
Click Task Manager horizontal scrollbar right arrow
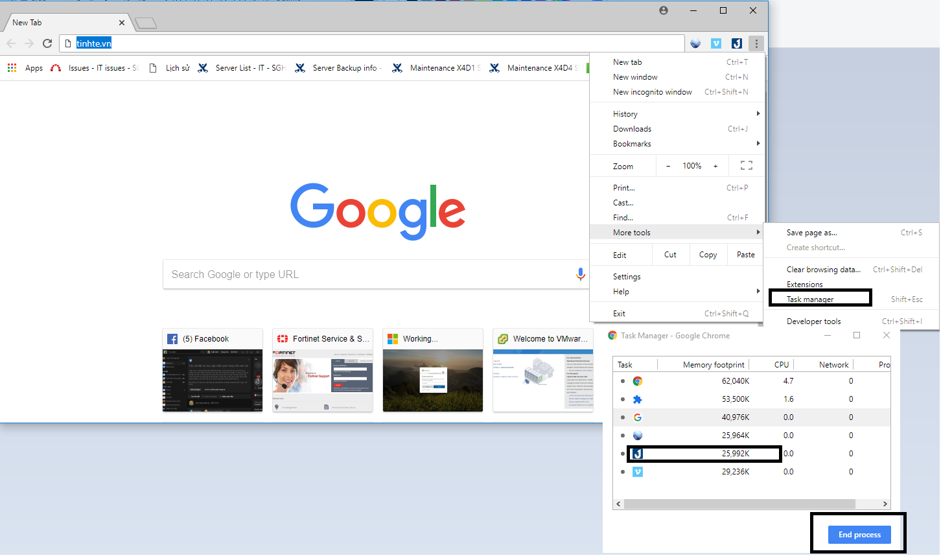885,504
